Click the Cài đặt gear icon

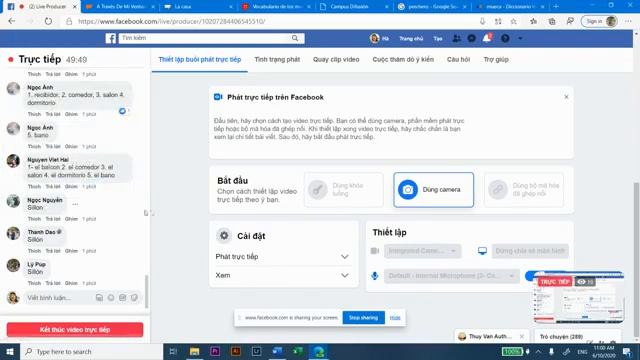(224, 236)
